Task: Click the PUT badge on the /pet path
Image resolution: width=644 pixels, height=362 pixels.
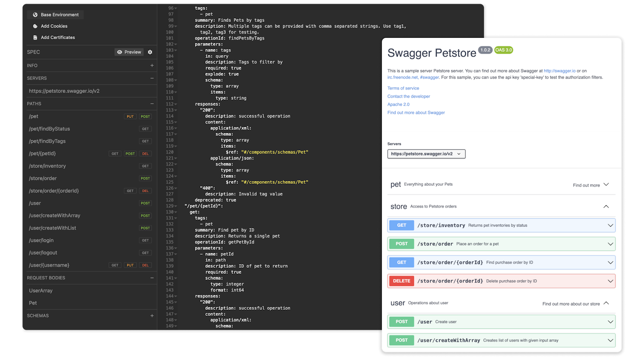Action: pos(130,116)
